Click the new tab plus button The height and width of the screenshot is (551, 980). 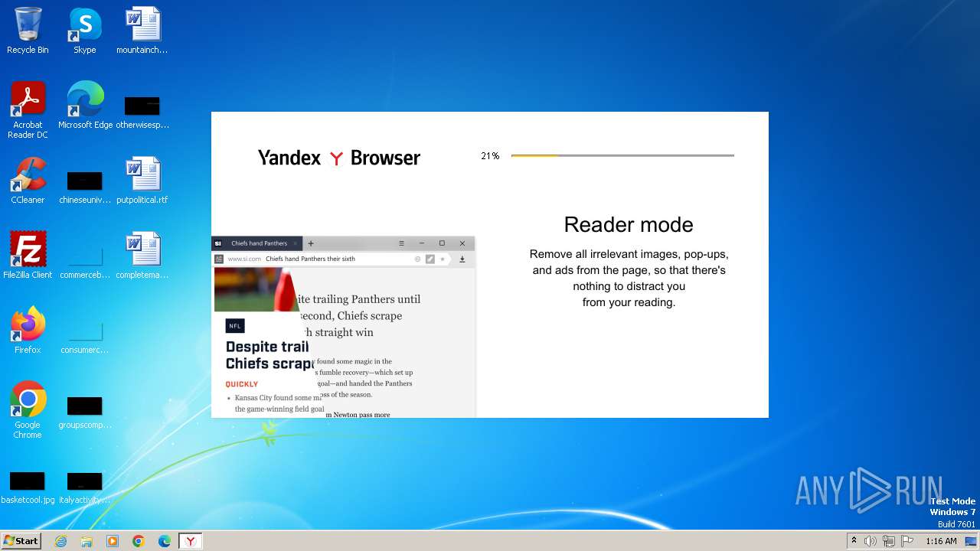pyautogui.click(x=311, y=243)
